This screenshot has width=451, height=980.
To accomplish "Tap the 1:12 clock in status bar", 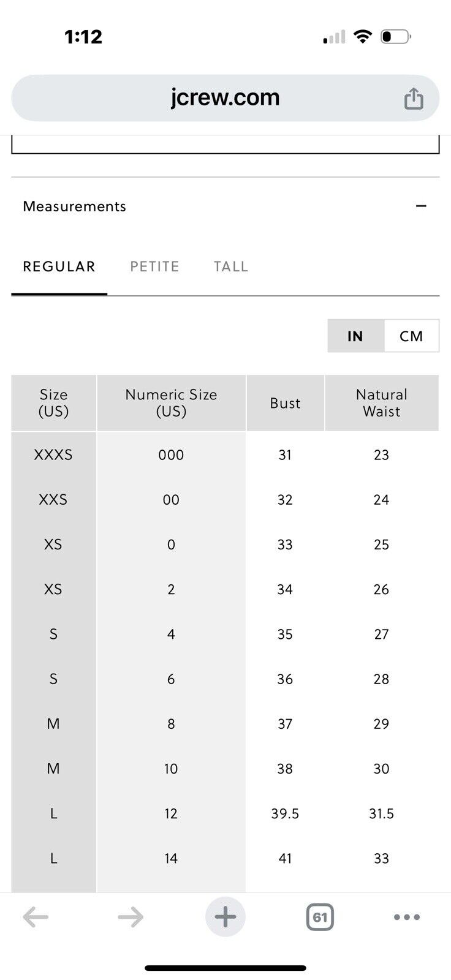I will point(83,37).
